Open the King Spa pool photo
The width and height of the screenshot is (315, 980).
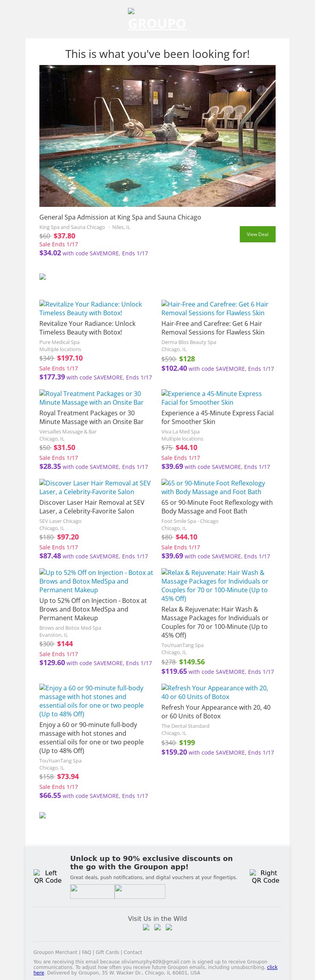tap(157, 136)
